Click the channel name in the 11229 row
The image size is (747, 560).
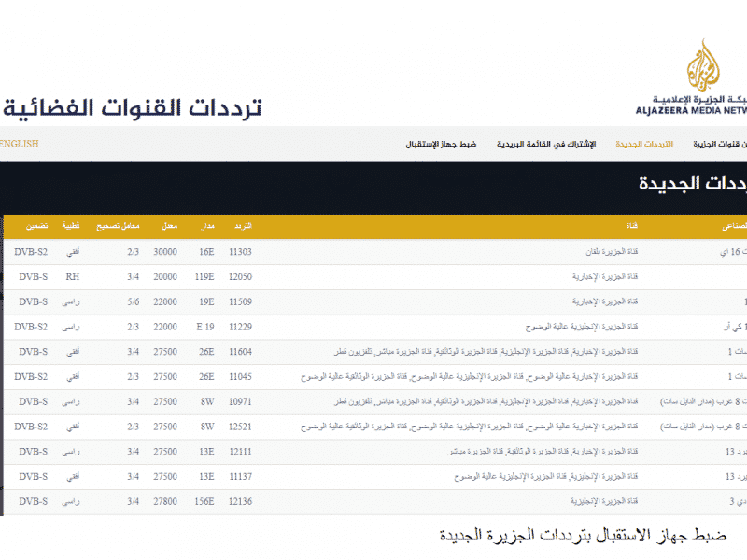(582, 327)
